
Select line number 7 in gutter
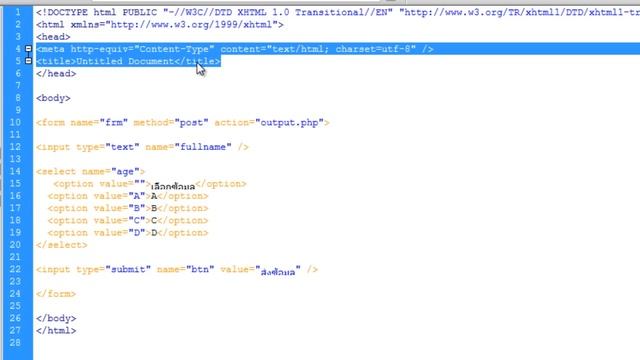(x=18, y=86)
